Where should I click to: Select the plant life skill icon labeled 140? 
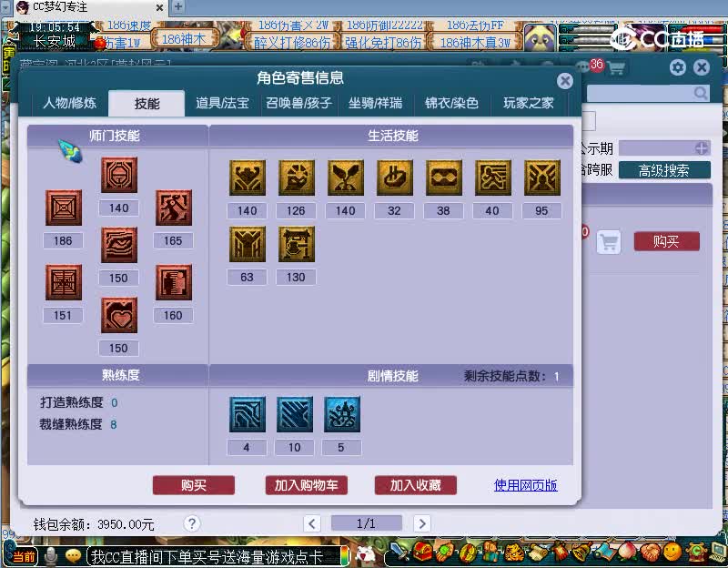click(346, 177)
